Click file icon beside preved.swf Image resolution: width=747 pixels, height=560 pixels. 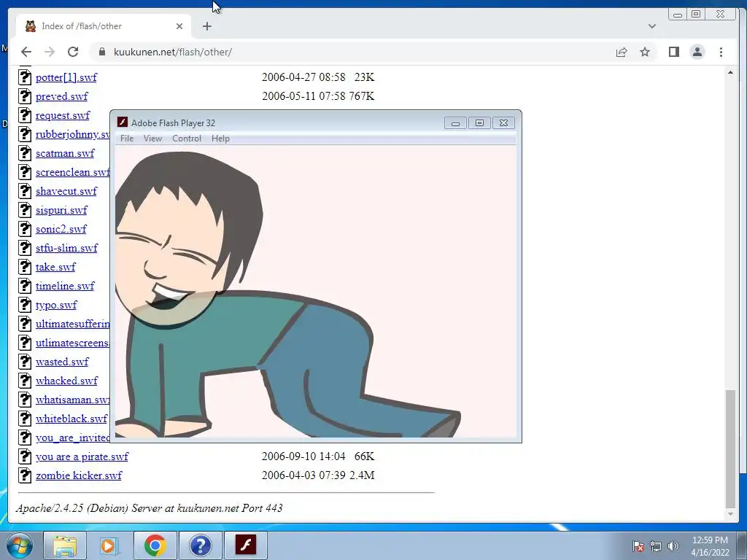(x=25, y=96)
